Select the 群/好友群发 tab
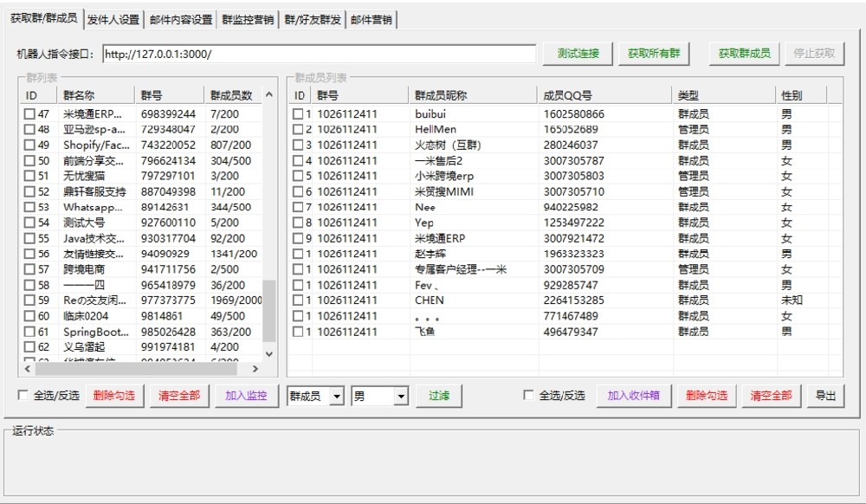The image size is (866, 504). (x=312, y=19)
